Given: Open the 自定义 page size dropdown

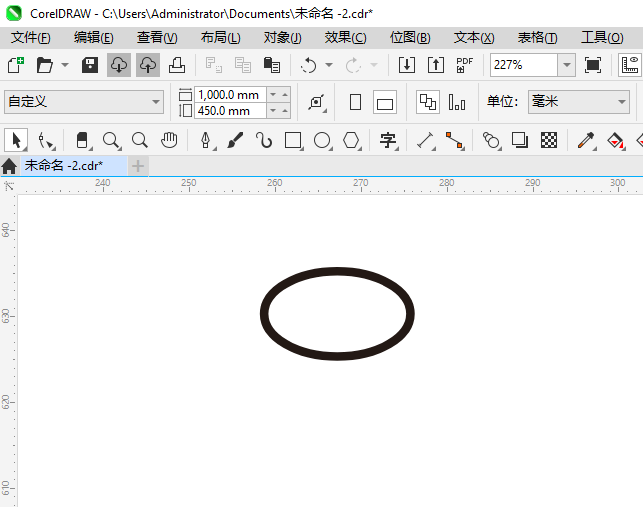Looking at the screenshot, I should pos(84,102).
